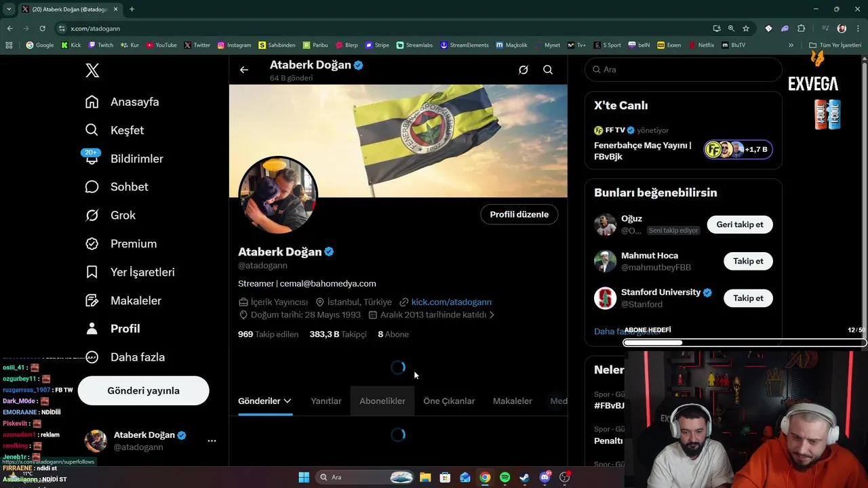
Task: Switch to the Makaleler profile tab
Action: 513,401
